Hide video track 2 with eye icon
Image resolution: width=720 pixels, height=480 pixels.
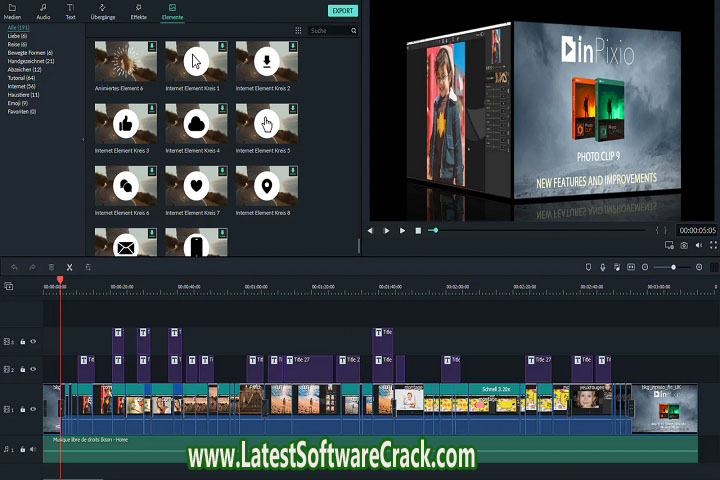(x=33, y=369)
